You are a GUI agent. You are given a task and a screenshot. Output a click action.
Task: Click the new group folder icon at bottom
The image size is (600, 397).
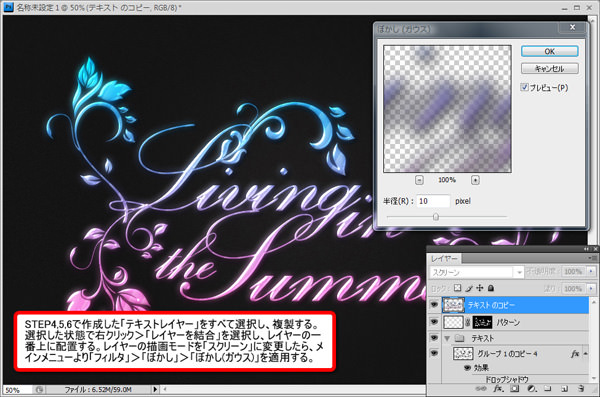point(548,389)
